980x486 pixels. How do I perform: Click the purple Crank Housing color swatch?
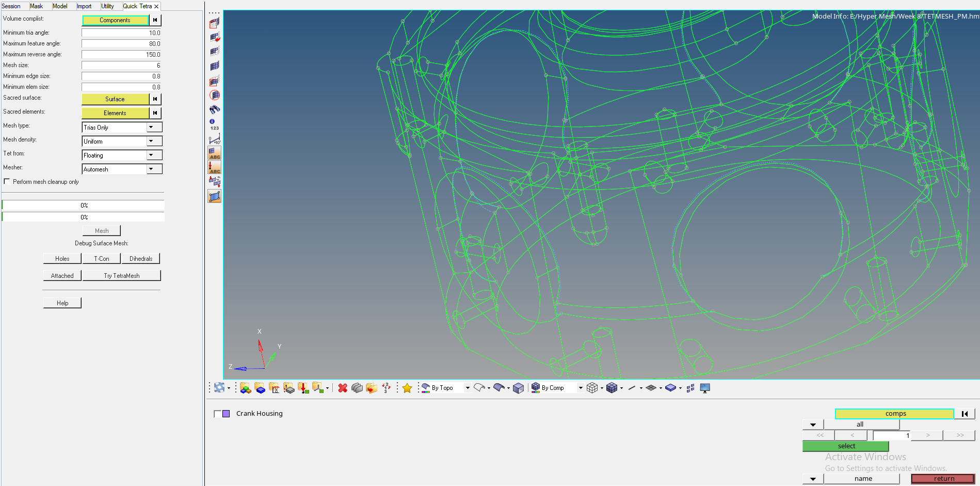tap(226, 414)
